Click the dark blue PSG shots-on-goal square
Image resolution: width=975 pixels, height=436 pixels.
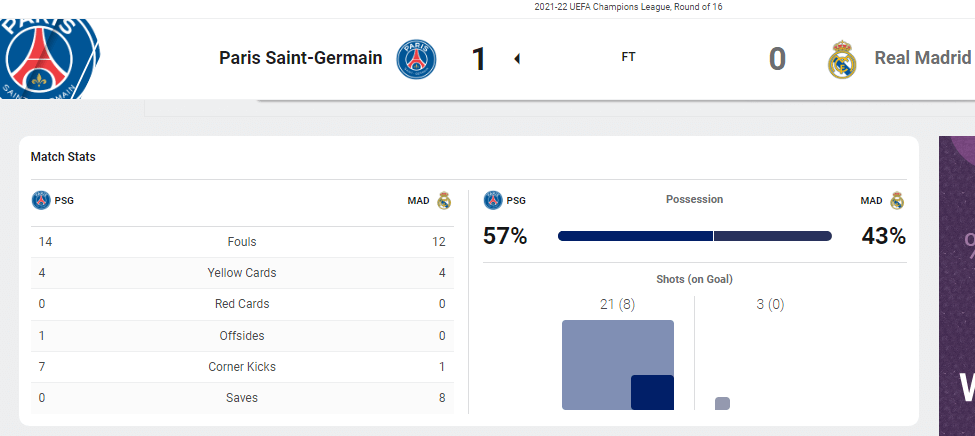click(x=652, y=392)
